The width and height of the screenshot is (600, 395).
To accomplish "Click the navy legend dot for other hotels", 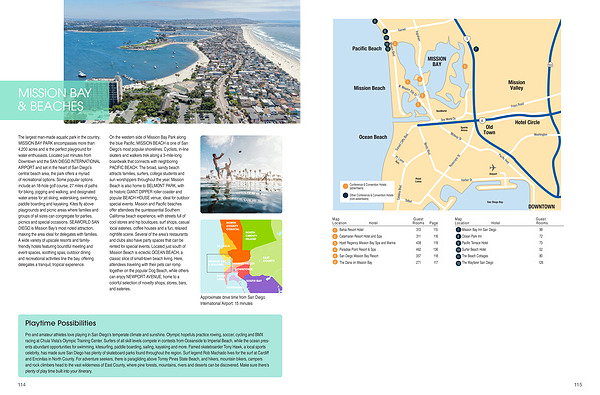I will pyautogui.click(x=346, y=196).
